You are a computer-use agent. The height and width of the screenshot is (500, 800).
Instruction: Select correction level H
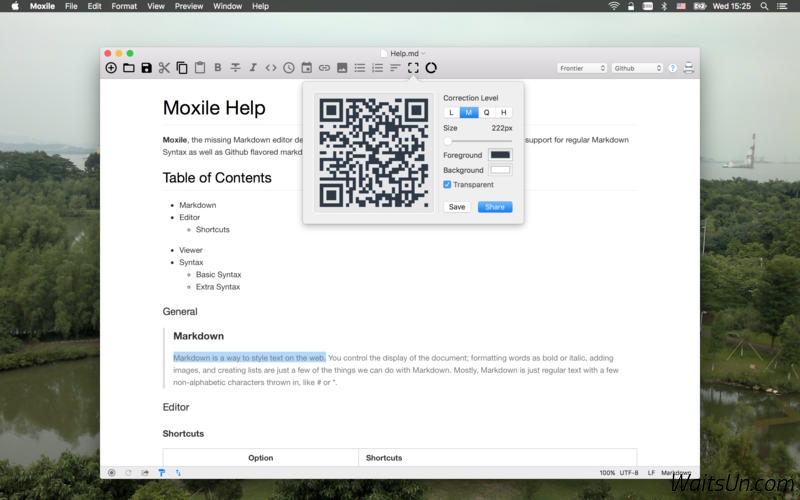pos(504,112)
